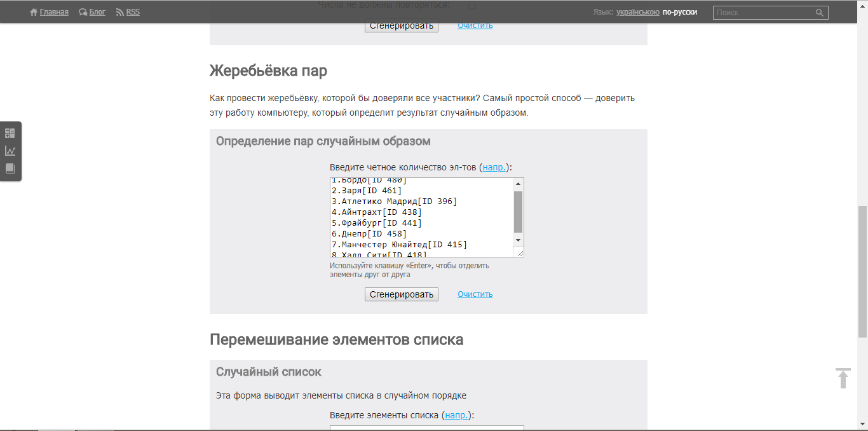Click the напр. example link for list elements
Image resolution: width=868 pixels, height=431 pixels.
pyautogui.click(x=456, y=415)
